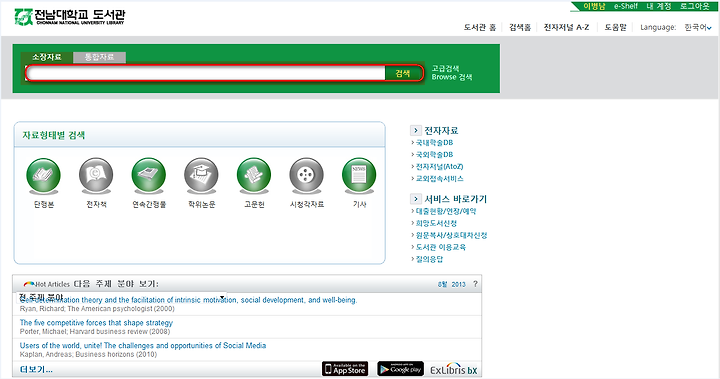720x379 pixels.
Task: Open the 질의응답 Q&A link
Action: 429,259
